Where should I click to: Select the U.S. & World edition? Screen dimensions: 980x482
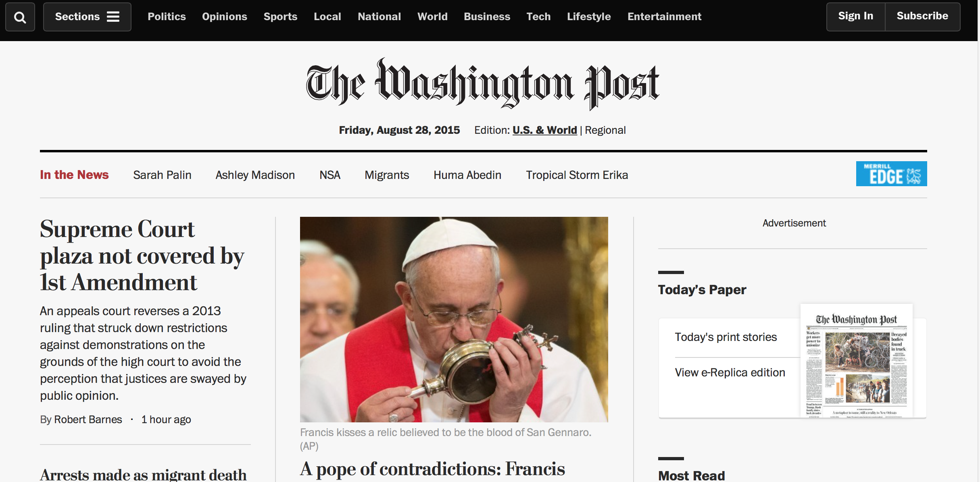coord(544,130)
